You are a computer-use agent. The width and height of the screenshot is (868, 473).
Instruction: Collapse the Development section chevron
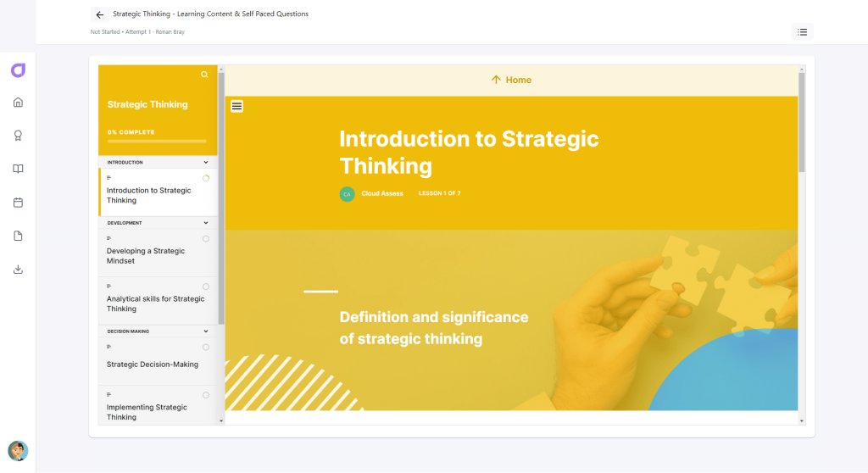(x=206, y=223)
